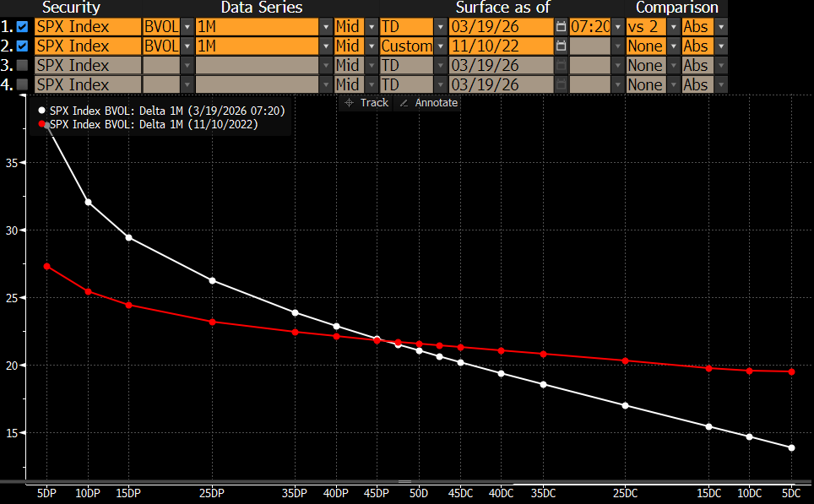Screen dimensions: 814x504
Task: Click the Data Series column header
Action: (x=262, y=8)
